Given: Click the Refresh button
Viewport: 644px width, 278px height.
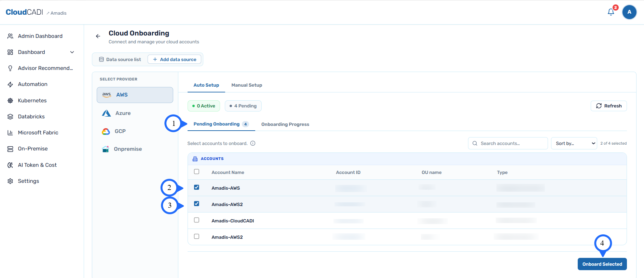Looking at the screenshot, I should 609,106.
